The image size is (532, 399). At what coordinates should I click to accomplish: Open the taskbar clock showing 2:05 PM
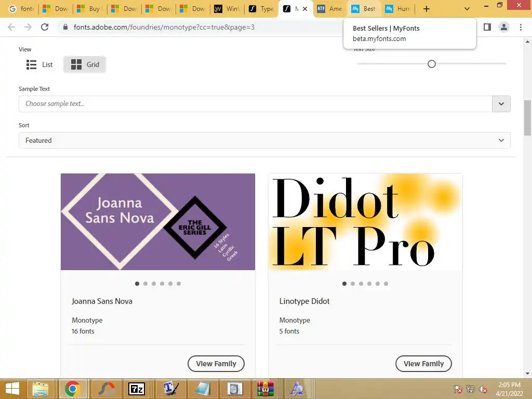click(509, 389)
